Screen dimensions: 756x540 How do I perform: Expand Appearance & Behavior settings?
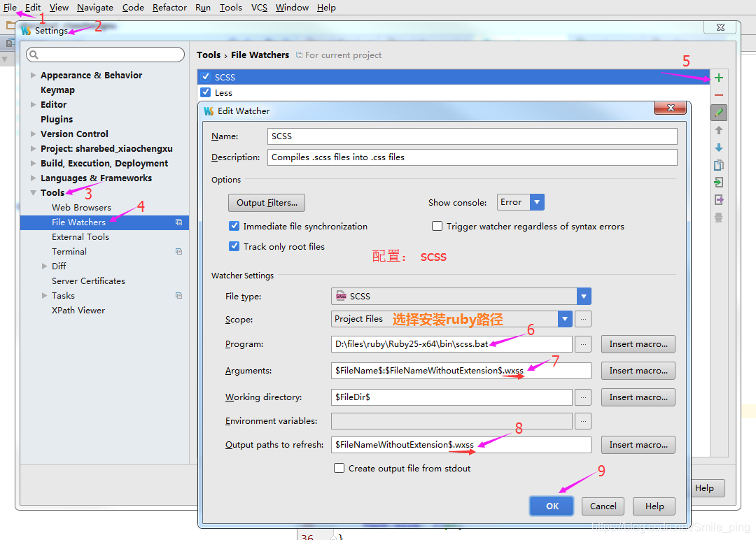point(34,75)
